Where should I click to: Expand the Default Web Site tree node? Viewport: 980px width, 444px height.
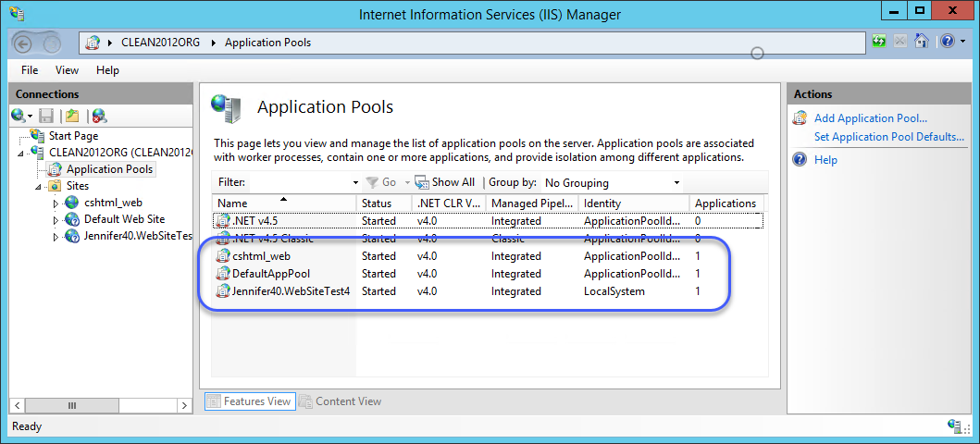coord(56,220)
